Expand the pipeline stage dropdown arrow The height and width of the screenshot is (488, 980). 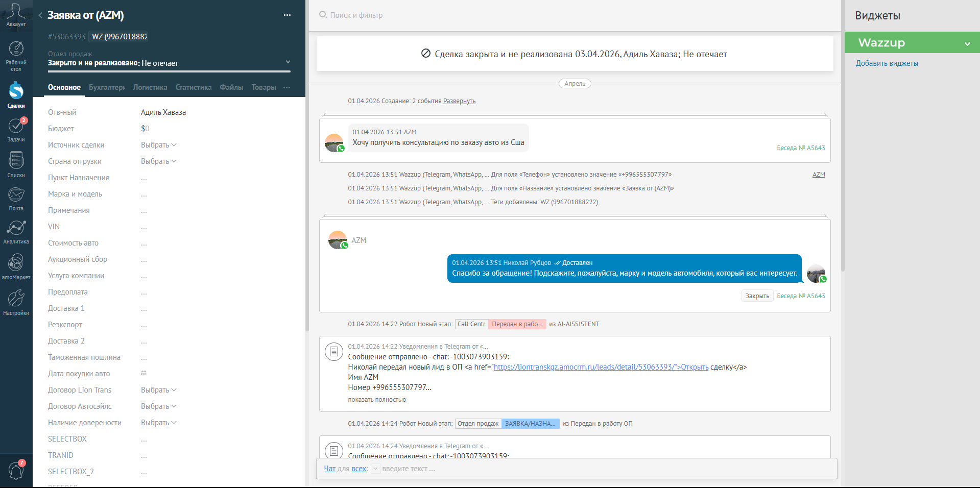[288, 62]
